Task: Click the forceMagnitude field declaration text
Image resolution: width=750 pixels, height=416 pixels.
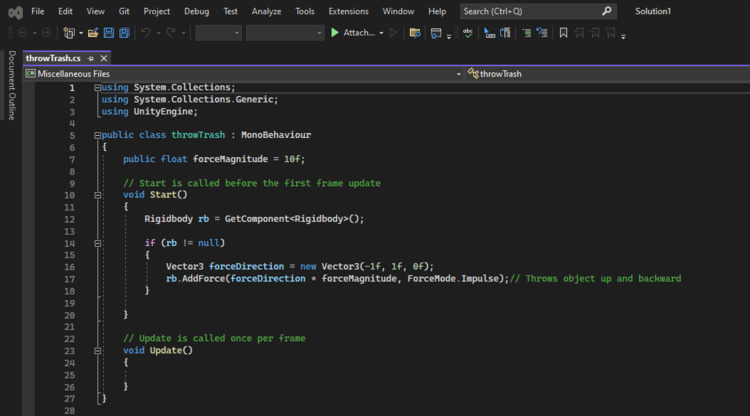Action: pyautogui.click(x=213, y=159)
